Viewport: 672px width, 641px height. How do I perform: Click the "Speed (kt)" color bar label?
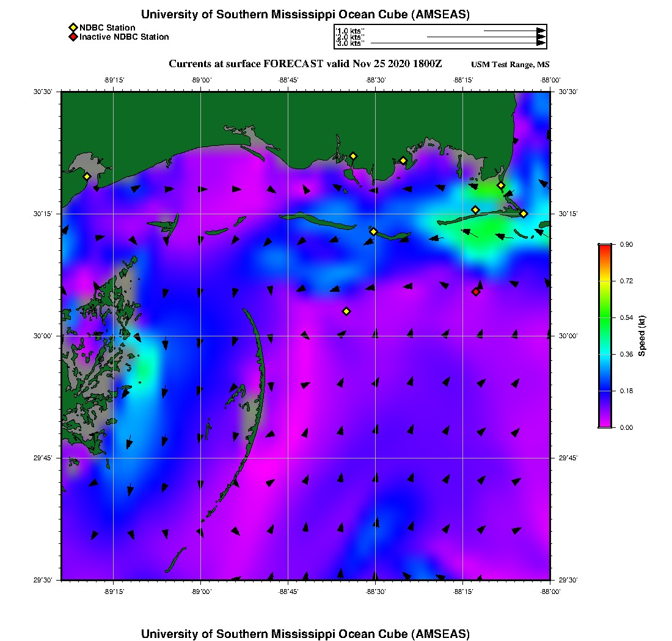pyautogui.click(x=642, y=336)
